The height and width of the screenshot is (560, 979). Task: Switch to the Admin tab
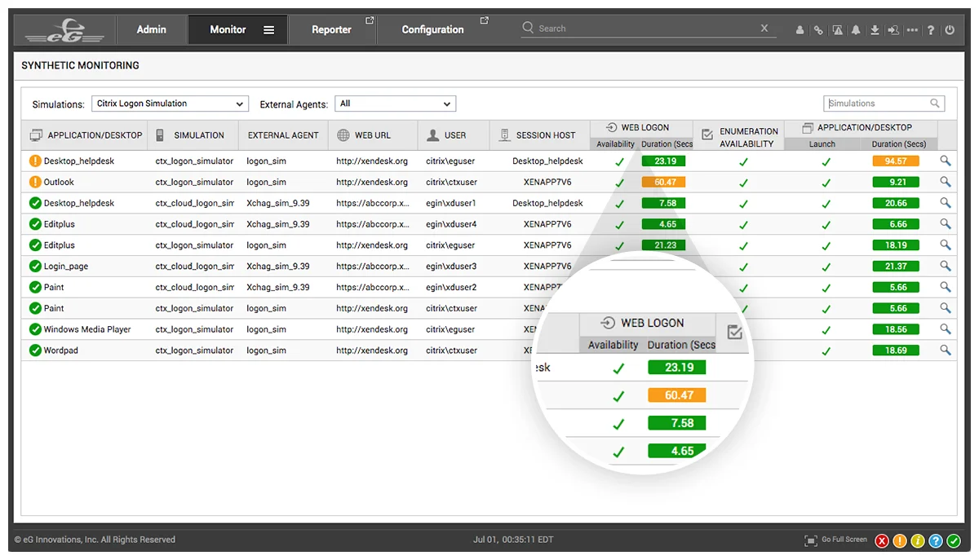point(151,29)
